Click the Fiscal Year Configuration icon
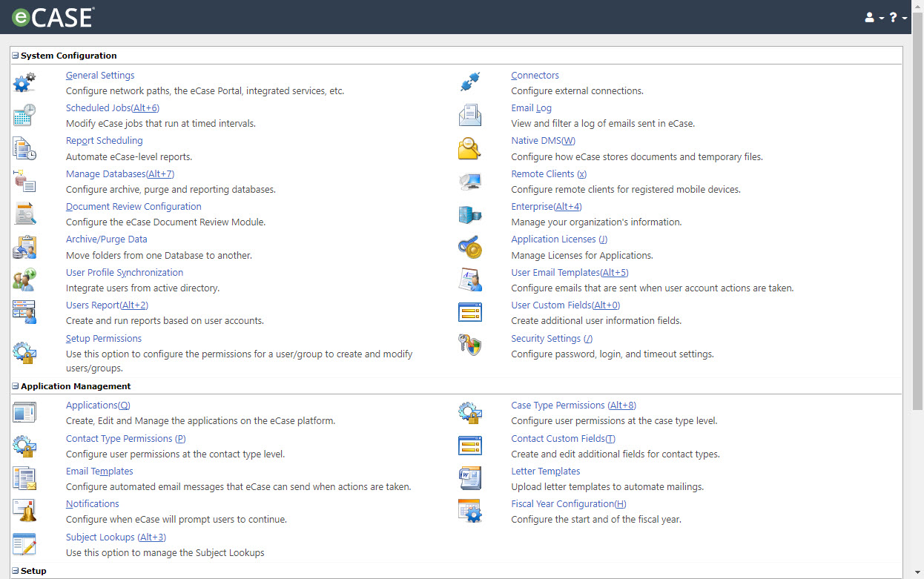 click(470, 511)
